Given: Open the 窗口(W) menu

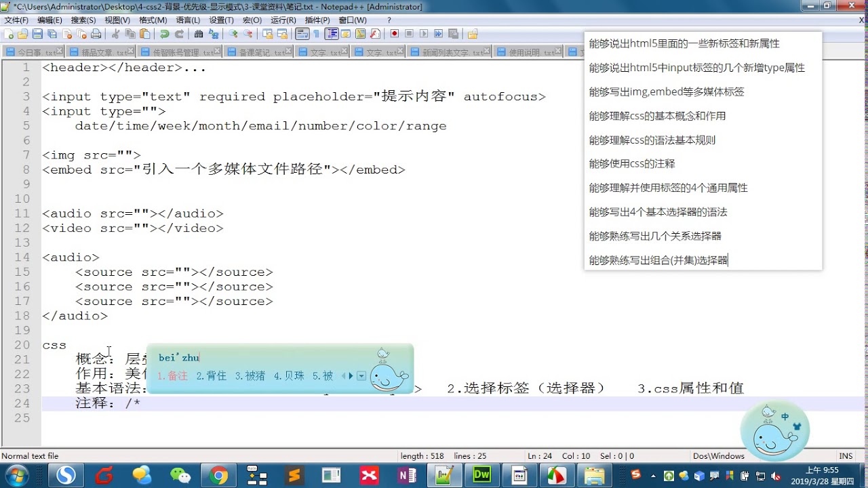Looking at the screenshot, I should click(x=353, y=20).
